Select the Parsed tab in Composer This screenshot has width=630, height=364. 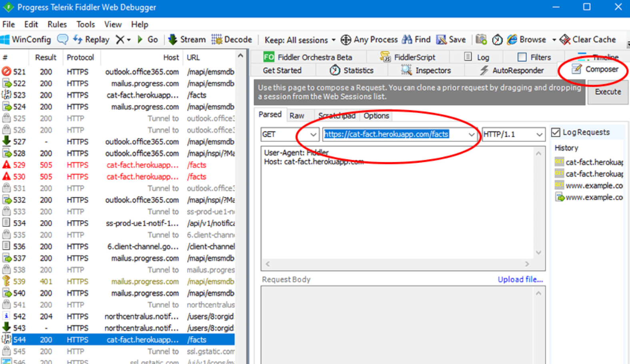point(270,115)
